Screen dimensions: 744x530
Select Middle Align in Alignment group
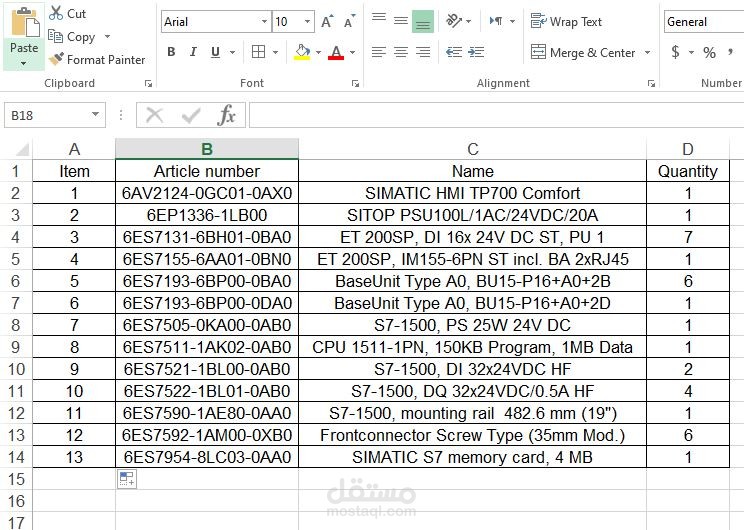(401, 20)
